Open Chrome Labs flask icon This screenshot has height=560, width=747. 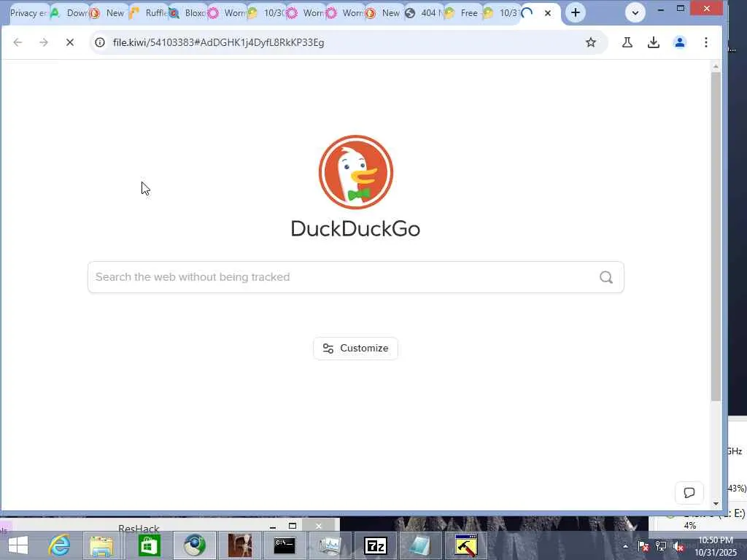pos(627,42)
